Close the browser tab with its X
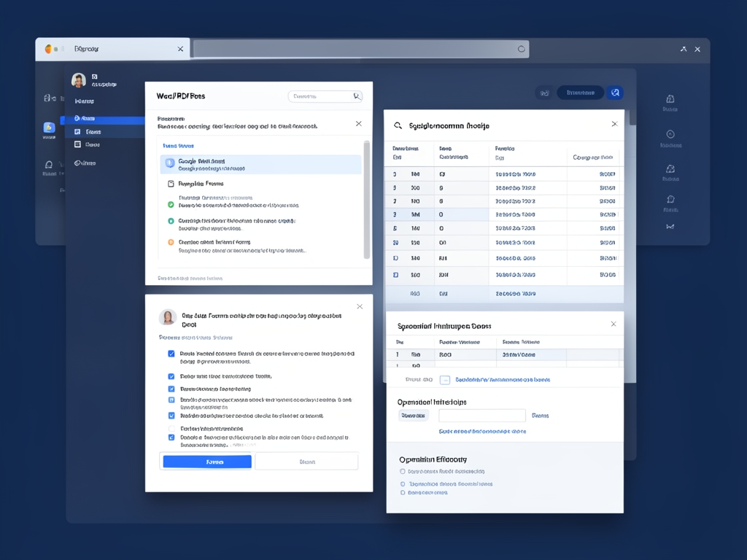 point(181,49)
